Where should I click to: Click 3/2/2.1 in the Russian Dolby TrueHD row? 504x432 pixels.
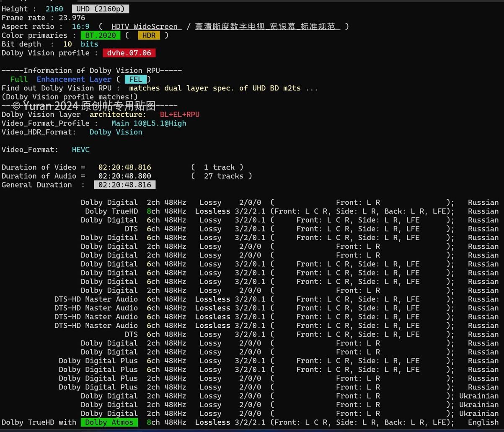(250, 211)
